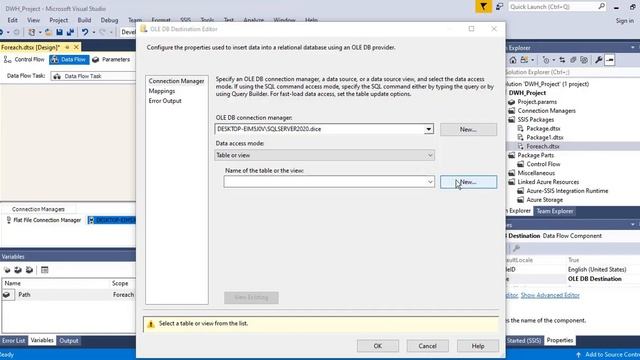Pin the Foreach.dtsx design tab
The height and width of the screenshot is (360, 640).
pyautogui.click(x=67, y=47)
